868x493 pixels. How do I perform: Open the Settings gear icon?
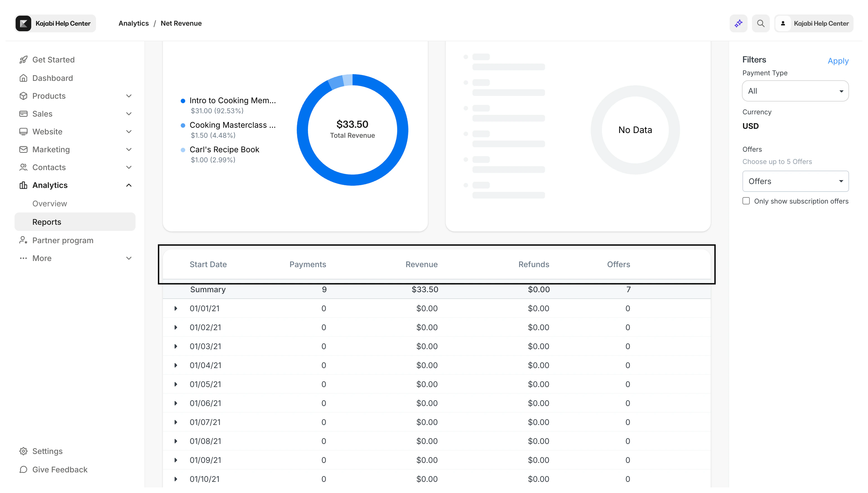point(23,451)
